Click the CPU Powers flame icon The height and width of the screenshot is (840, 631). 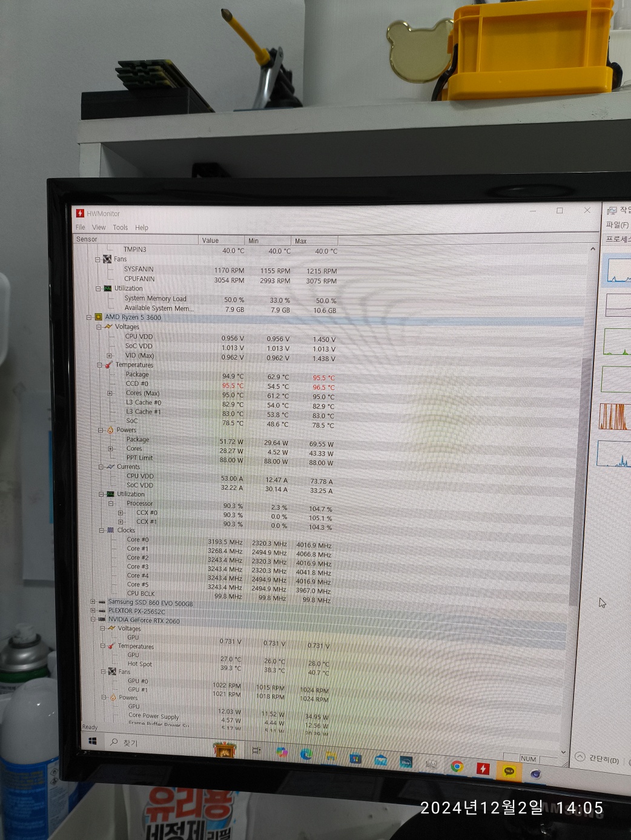click(x=110, y=430)
